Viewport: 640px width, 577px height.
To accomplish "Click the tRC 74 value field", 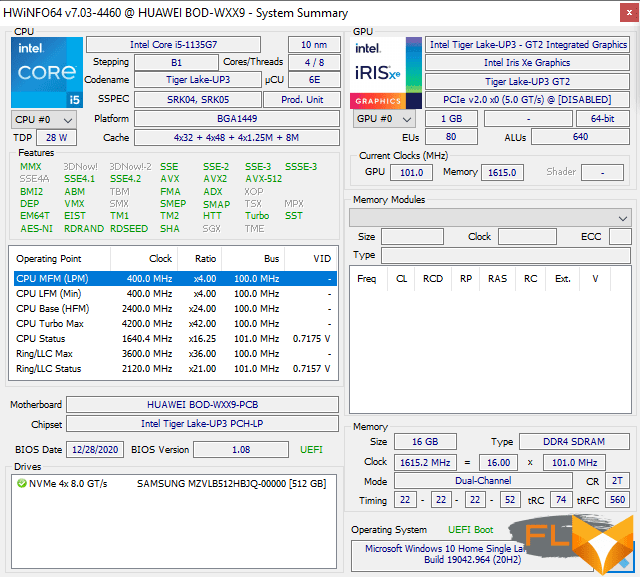I will click(561, 500).
